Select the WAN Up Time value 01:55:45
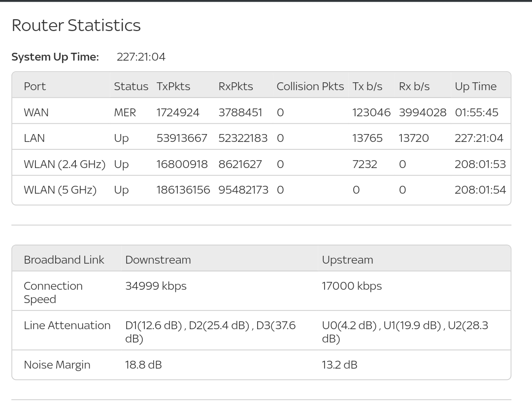This screenshot has width=532, height=410. coord(476,112)
